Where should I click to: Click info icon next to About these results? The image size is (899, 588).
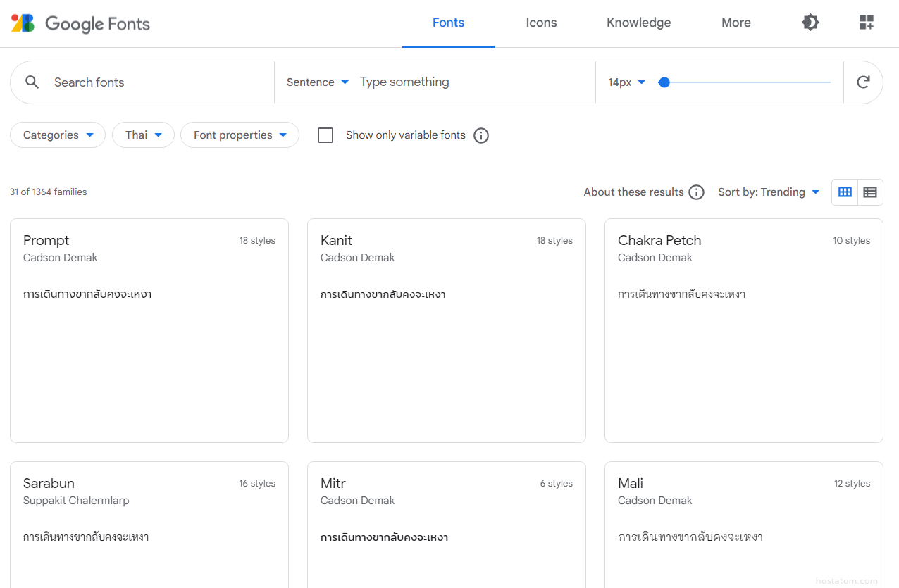[696, 192]
